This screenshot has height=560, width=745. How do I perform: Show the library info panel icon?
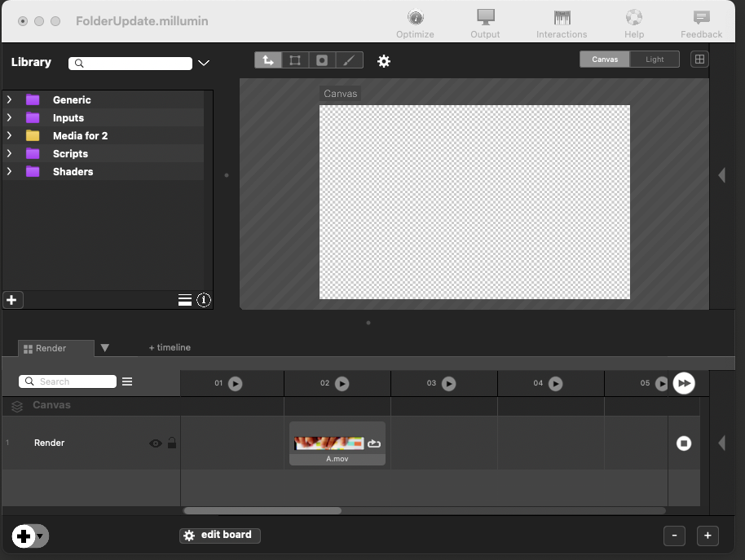click(204, 300)
